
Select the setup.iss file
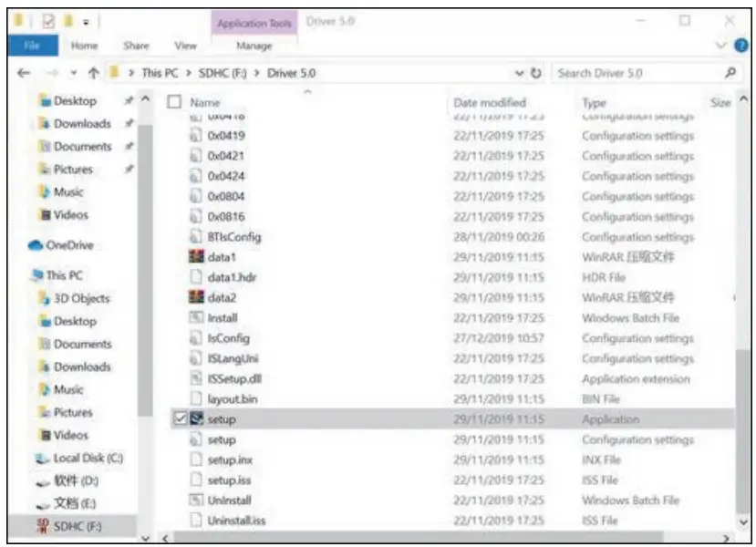[x=229, y=480]
